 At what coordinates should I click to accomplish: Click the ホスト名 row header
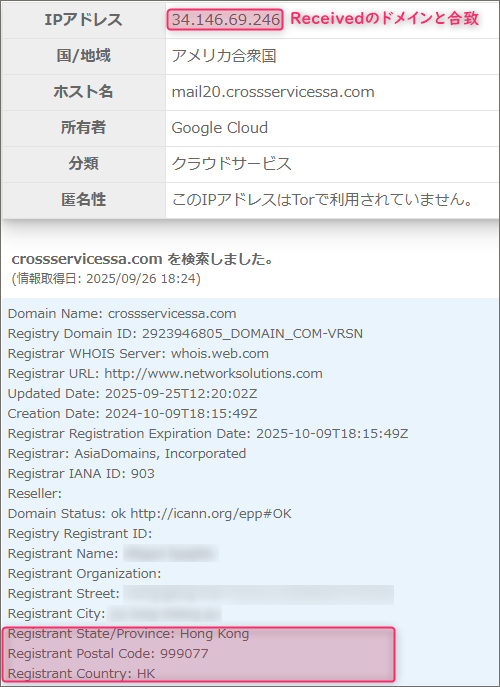83,92
